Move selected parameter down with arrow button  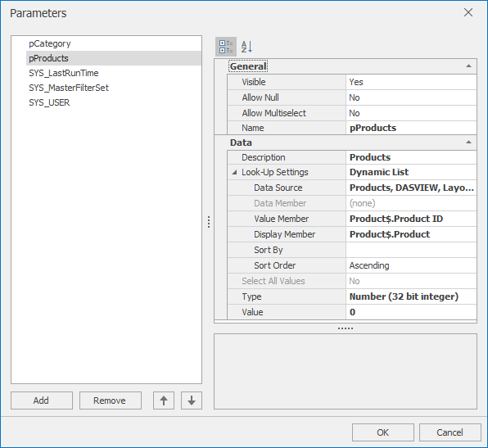tap(192, 400)
